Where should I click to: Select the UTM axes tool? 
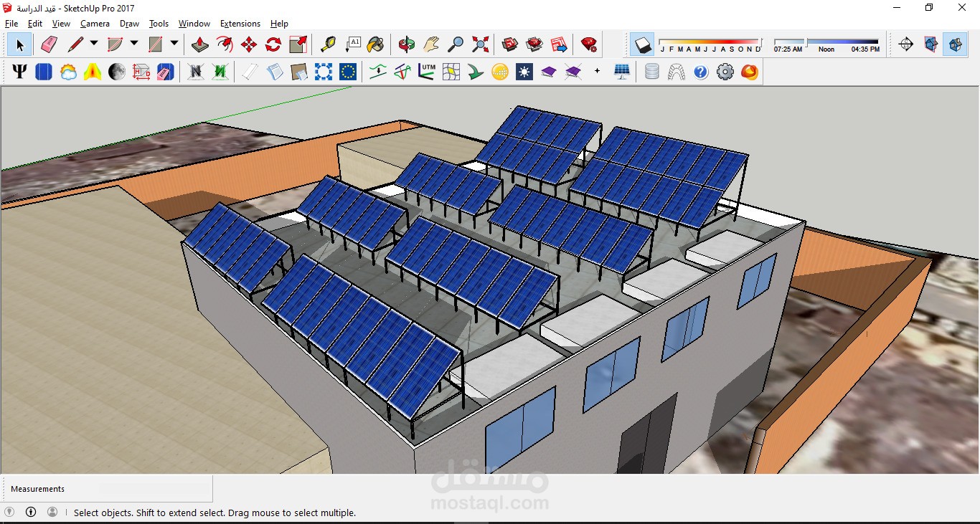point(427,72)
